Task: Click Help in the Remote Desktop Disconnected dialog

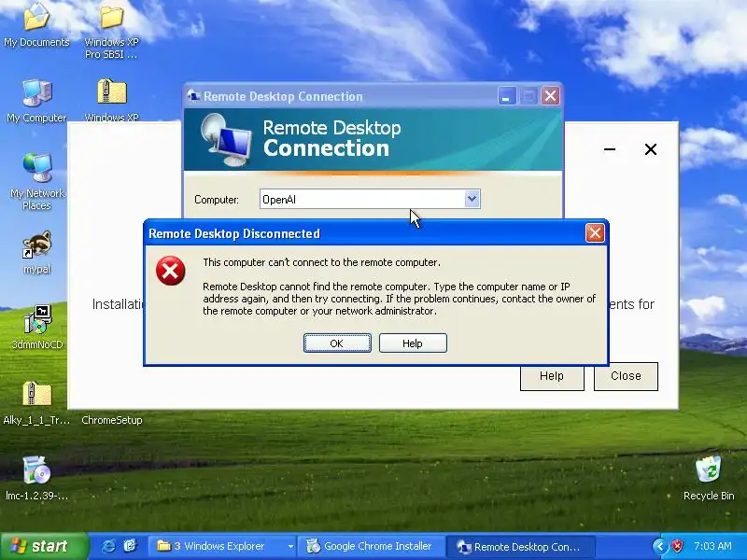Action: [x=413, y=343]
